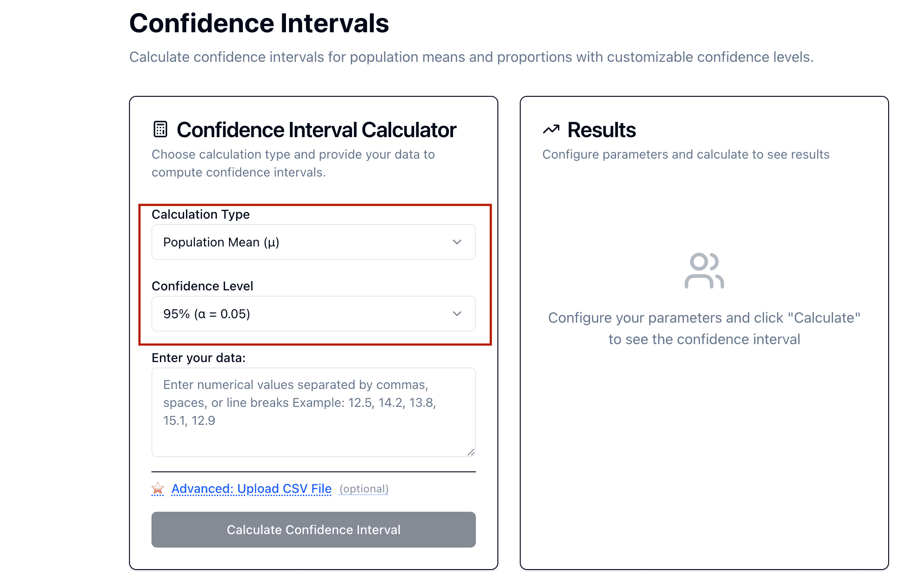Expand the Calculation Type chevron arrow
The width and height of the screenshot is (924, 587).
point(457,242)
